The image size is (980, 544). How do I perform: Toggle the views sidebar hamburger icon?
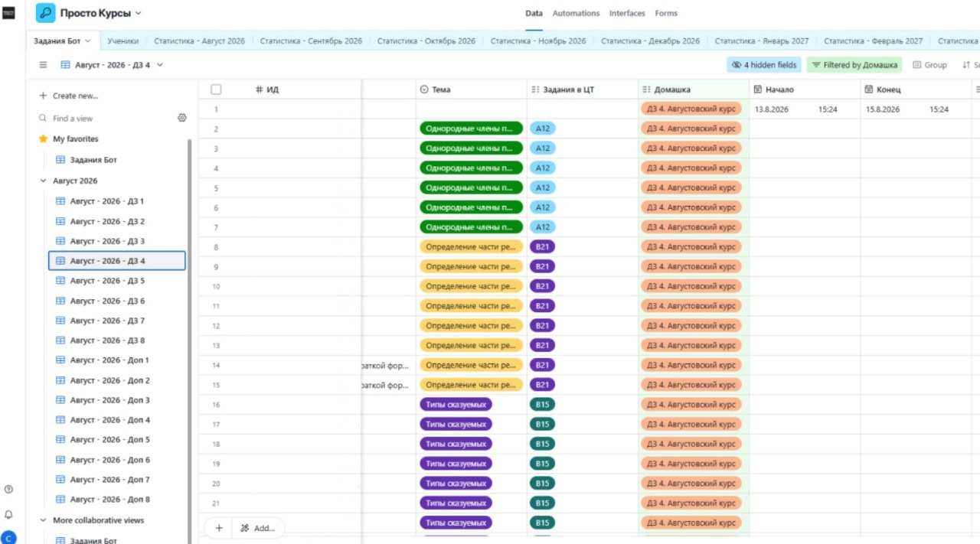coord(43,65)
